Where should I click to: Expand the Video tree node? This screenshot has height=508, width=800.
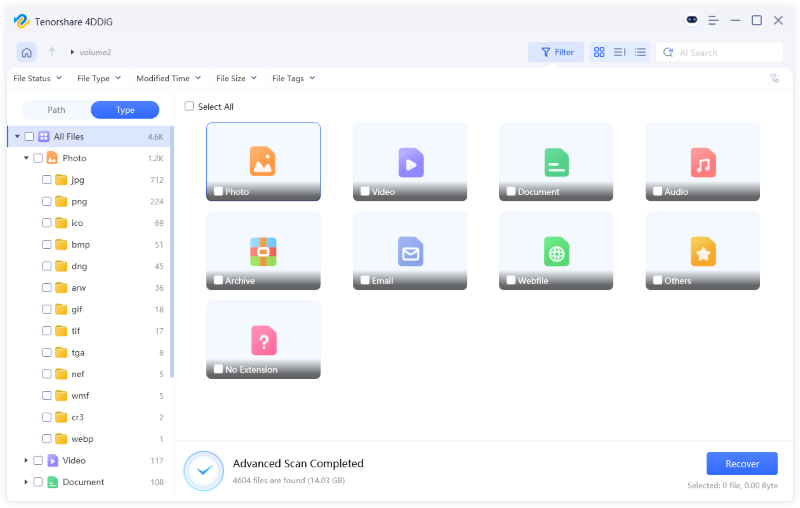click(x=26, y=460)
